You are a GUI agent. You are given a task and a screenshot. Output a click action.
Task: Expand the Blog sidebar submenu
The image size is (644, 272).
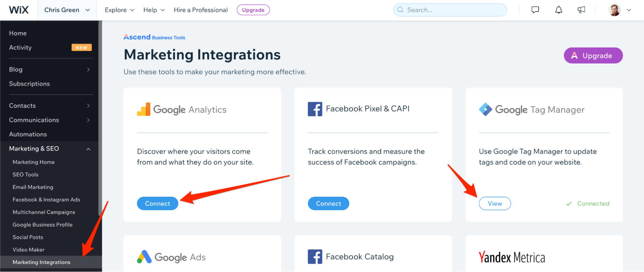point(88,70)
